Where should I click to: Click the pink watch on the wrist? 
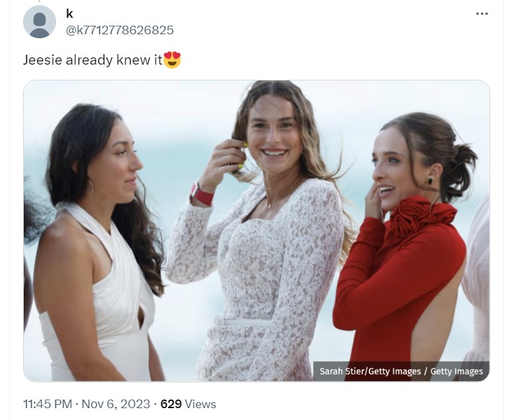coord(203,195)
